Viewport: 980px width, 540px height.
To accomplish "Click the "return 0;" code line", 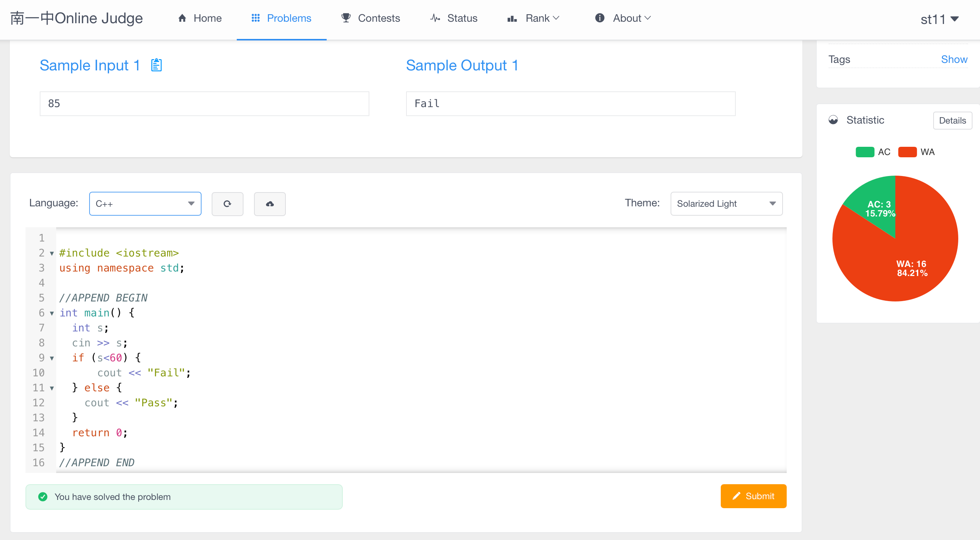I will [100, 433].
